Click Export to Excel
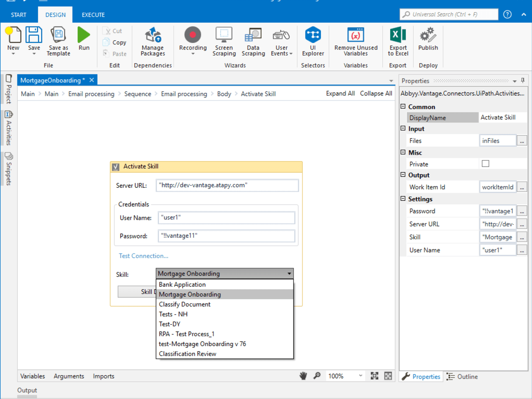 pyautogui.click(x=398, y=41)
